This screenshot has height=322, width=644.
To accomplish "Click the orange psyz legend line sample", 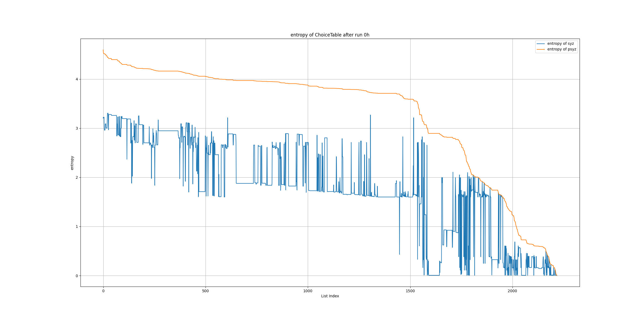I will click(x=540, y=49).
